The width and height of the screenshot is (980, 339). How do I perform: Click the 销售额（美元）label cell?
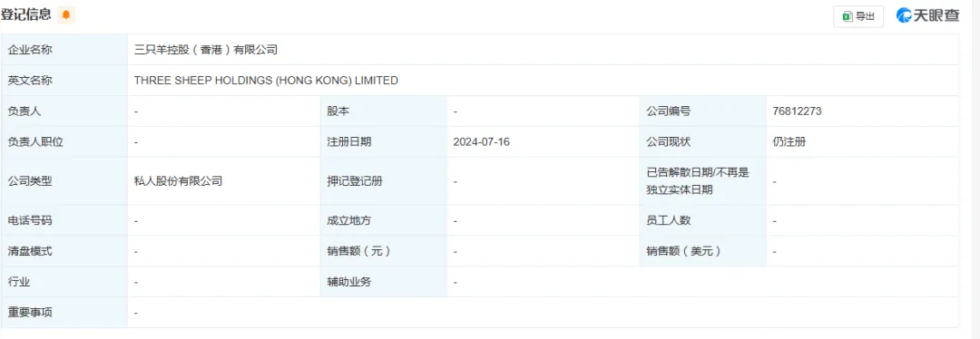point(702,251)
